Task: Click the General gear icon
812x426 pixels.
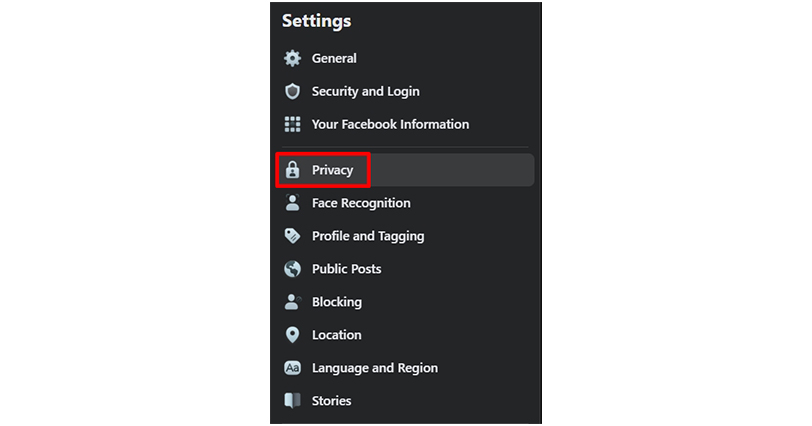Action: [292, 58]
